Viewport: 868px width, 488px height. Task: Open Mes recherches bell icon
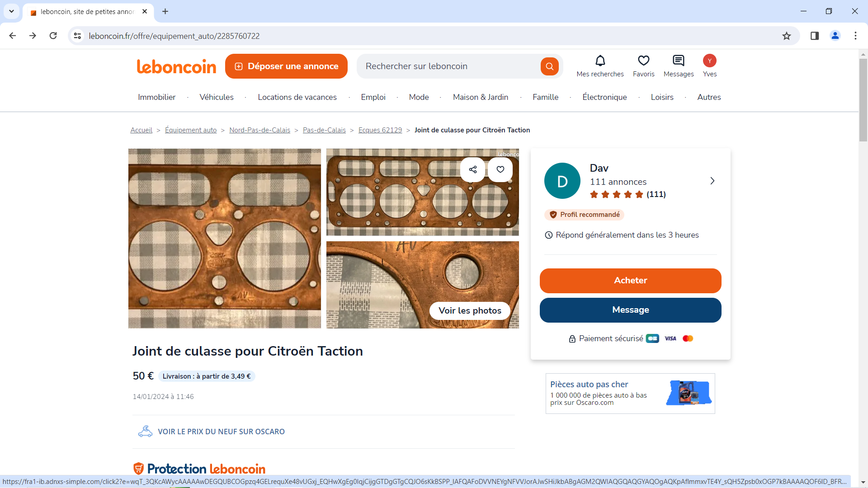click(x=600, y=61)
